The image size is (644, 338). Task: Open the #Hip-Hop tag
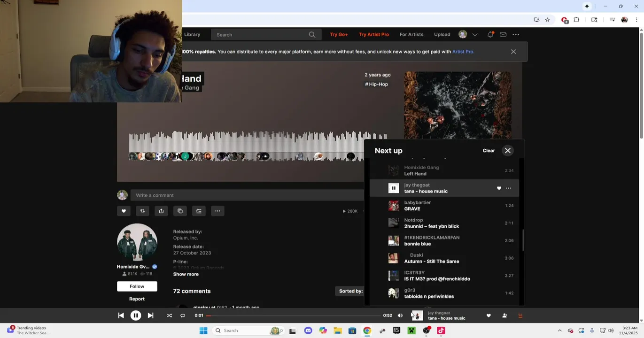click(x=376, y=84)
